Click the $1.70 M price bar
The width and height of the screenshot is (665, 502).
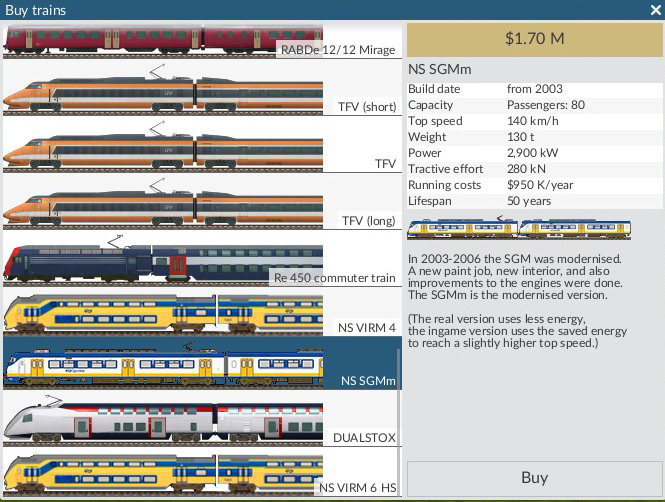pos(534,39)
